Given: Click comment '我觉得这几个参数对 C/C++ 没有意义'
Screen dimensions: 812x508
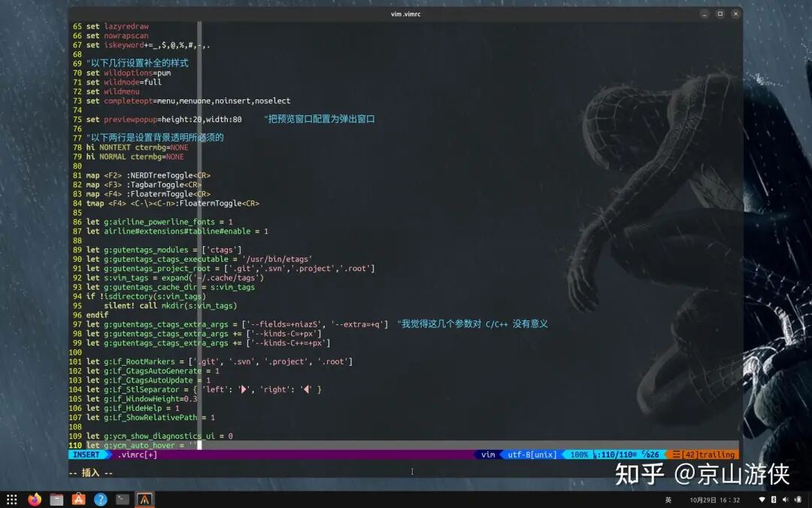Looking at the screenshot, I should (474, 324).
